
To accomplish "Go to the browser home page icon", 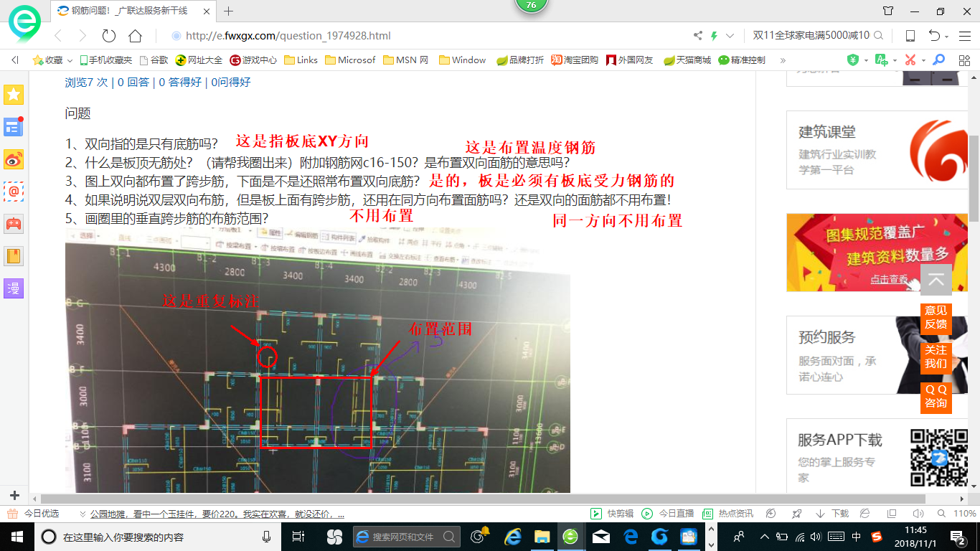I will 135,36.
